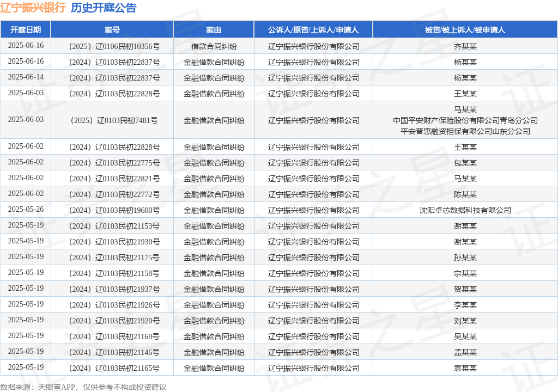Select the date 2025-06-16 of 齐某某's row

click(26, 46)
